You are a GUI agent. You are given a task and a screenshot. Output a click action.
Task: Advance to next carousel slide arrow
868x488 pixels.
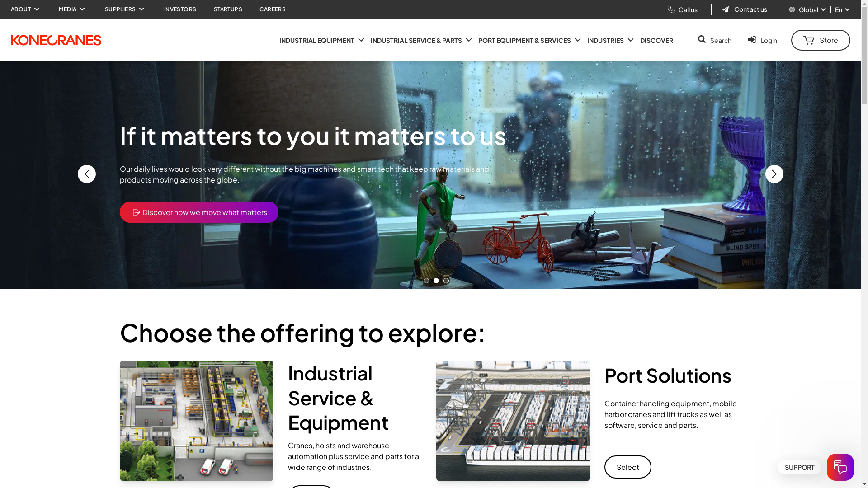coord(774,174)
